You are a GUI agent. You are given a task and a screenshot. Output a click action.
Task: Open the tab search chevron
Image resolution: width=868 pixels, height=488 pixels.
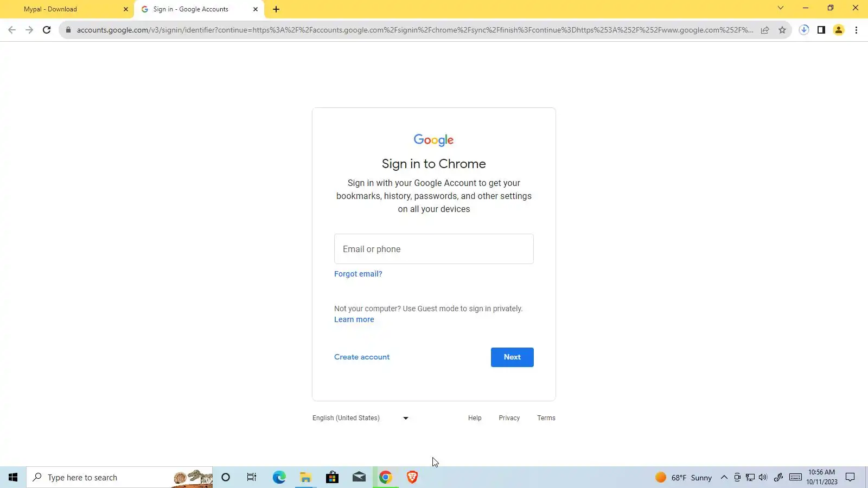tap(781, 8)
